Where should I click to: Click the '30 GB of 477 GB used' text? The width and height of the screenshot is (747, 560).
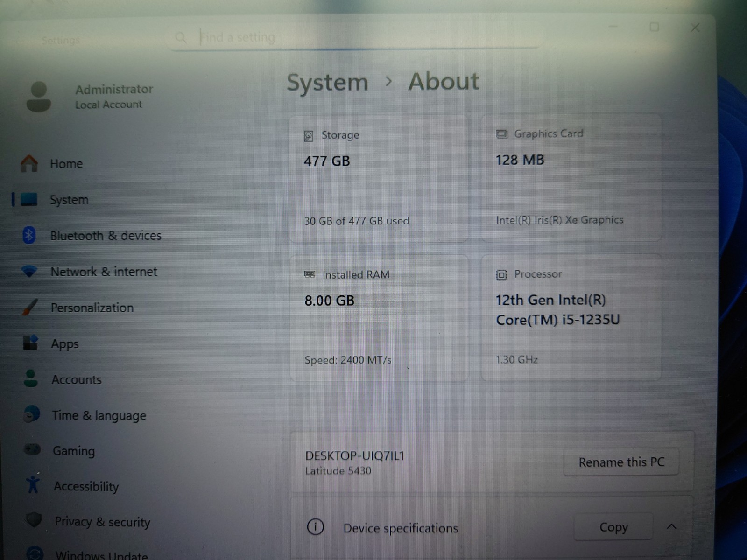point(356,221)
